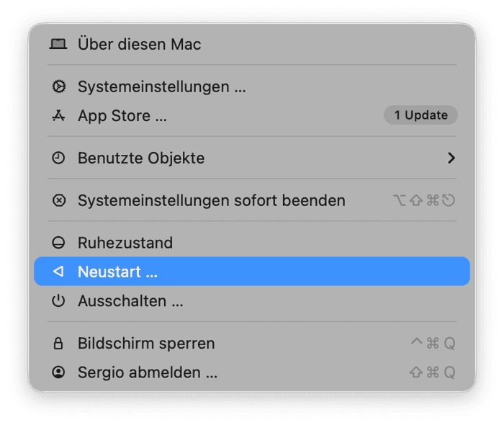Choose Systemeinstellungen sofort beenden
The width and height of the screenshot is (504, 425).
tap(212, 200)
